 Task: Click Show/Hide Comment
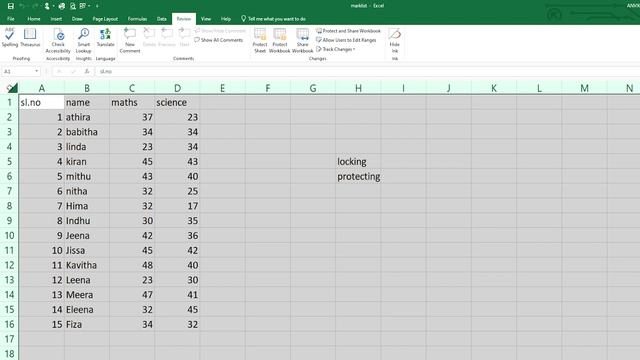click(x=220, y=31)
